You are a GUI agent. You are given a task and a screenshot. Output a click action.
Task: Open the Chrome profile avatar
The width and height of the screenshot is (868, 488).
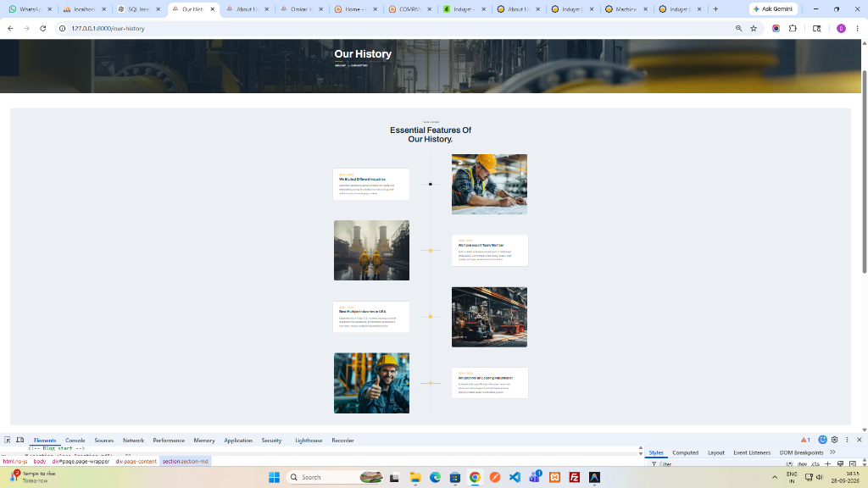point(841,28)
